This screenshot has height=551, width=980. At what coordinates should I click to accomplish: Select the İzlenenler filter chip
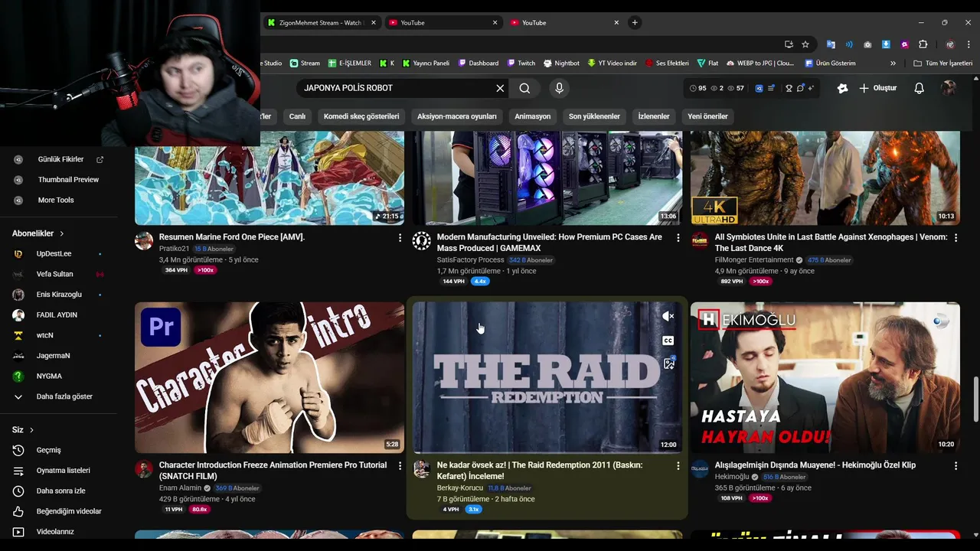point(654,116)
